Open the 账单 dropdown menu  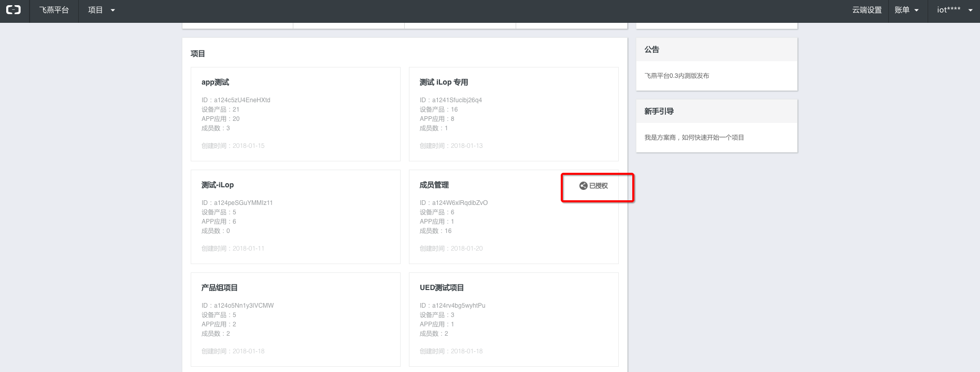[x=906, y=10]
